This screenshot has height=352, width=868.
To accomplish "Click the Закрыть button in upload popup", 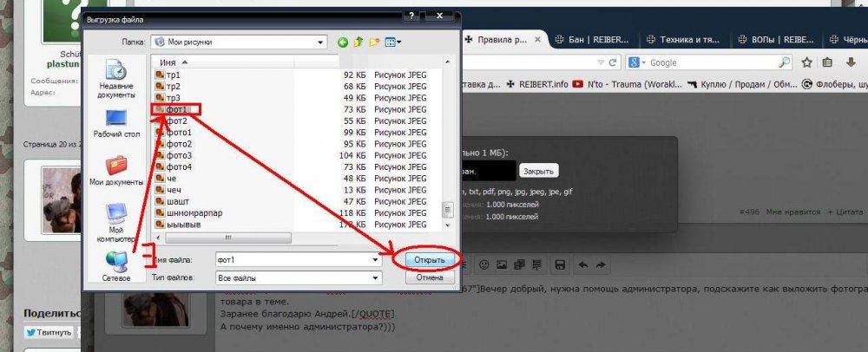I will (x=539, y=172).
